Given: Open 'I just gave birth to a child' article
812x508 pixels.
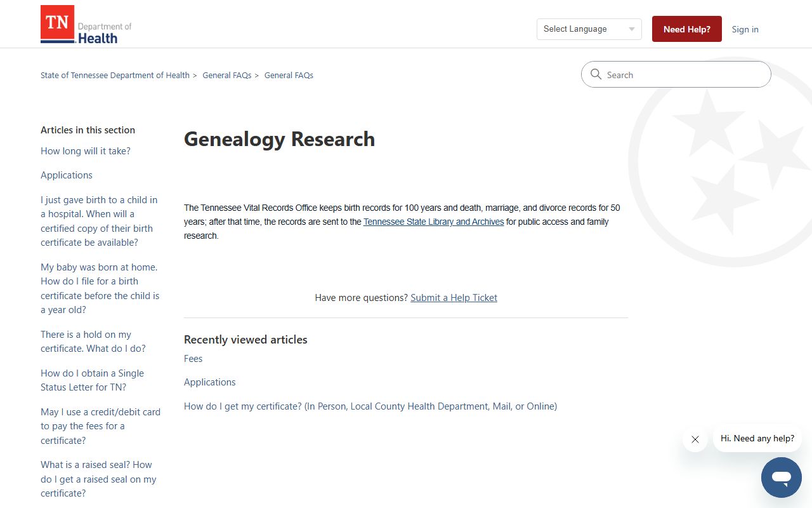Looking at the screenshot, I should [x=99, y=221].
